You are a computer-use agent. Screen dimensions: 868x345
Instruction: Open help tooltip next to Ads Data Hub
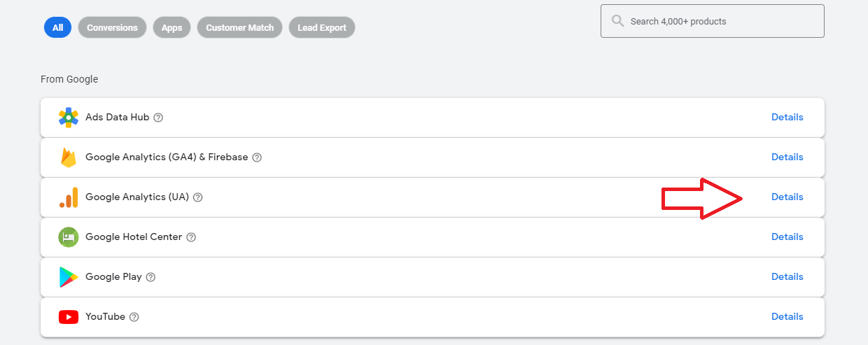158,118
